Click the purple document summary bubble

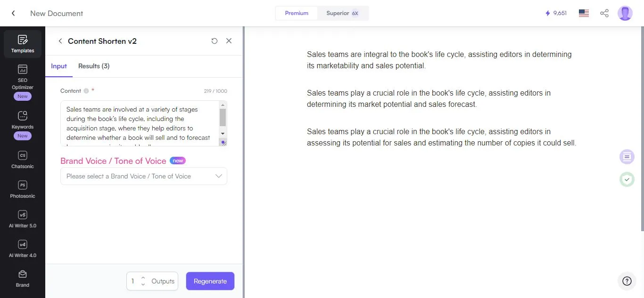(627, 157)
